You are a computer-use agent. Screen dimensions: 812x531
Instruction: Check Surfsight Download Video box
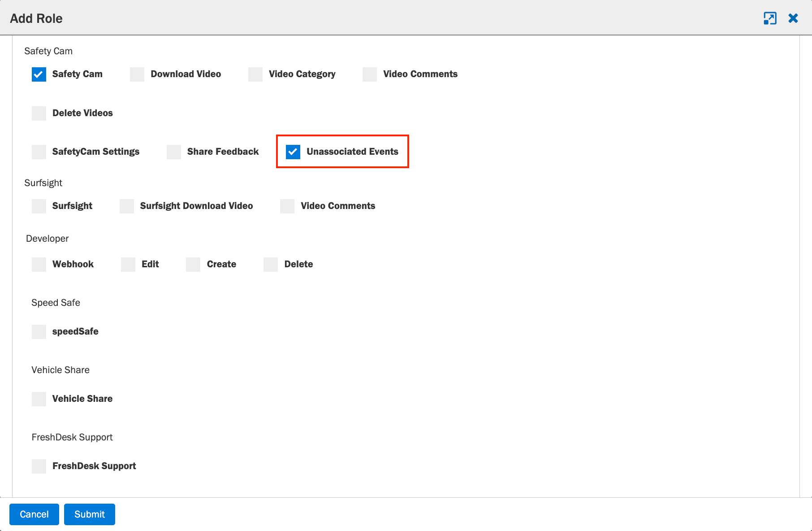coord(127,206)
